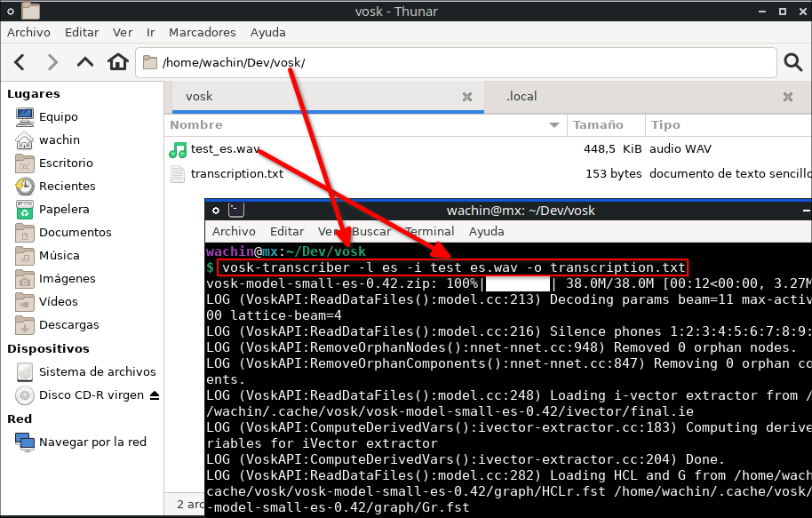Open the home folder via the house icon
Screen dimensions: 812x518
click(x=118, y=62)
